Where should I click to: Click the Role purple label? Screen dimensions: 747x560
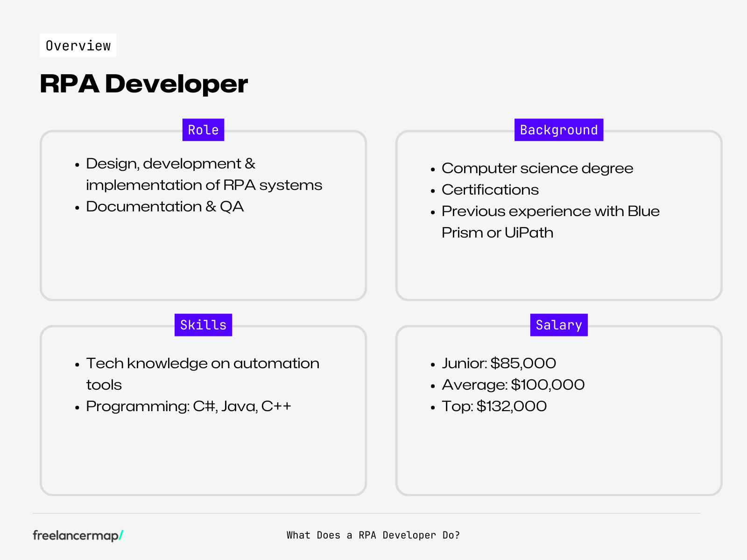click(x=203, y=130)
